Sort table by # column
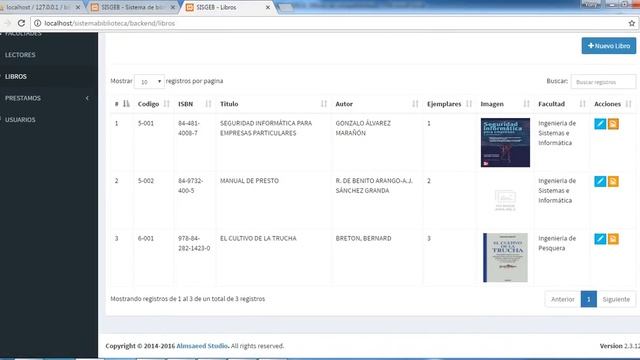 point(122,104)
